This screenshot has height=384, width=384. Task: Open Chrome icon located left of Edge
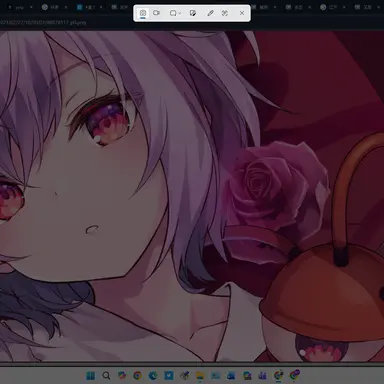tap(137, 376)
